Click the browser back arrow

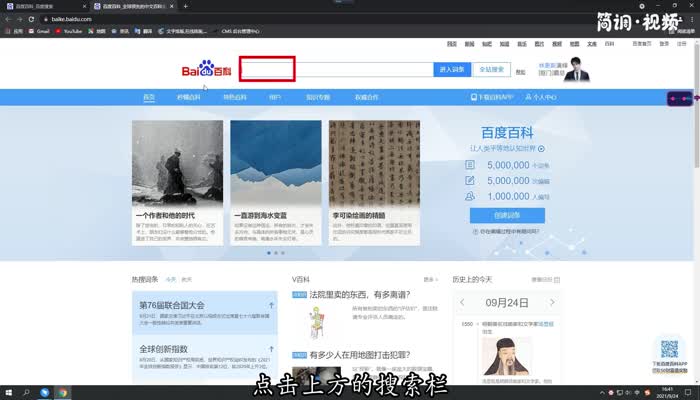(7, 19)
